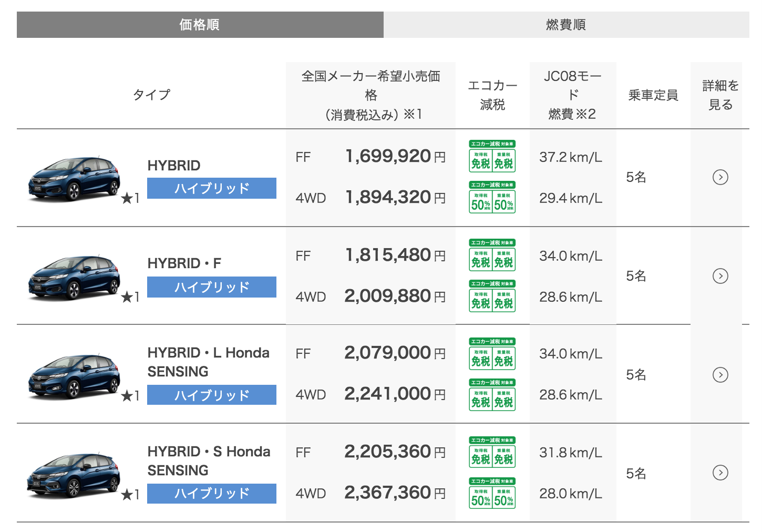Viewport: 762px width, 532px height.
Task: Open details arrow for HYBRID・F row
Action: [x=720, y=276]
